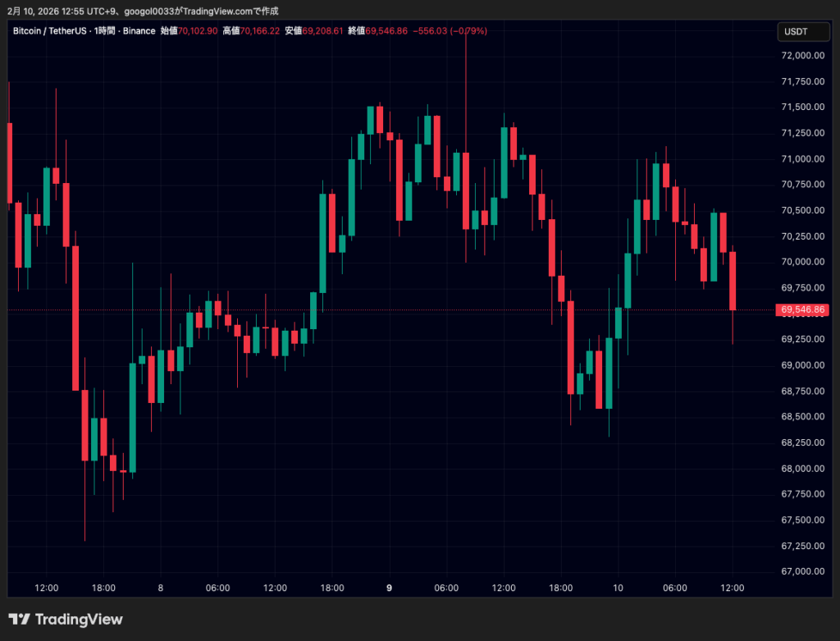Click the 70,000.00 price axis label

click(803, 262)
